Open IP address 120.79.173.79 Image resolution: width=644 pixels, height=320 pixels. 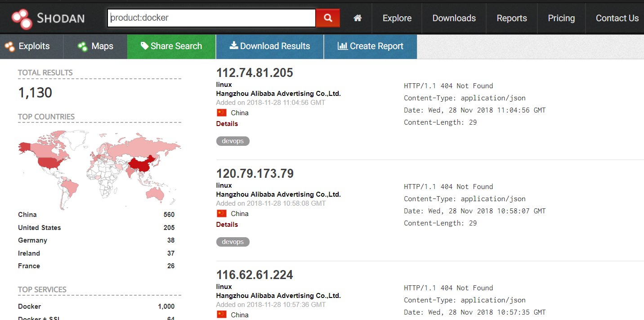(x=255, y=173)
